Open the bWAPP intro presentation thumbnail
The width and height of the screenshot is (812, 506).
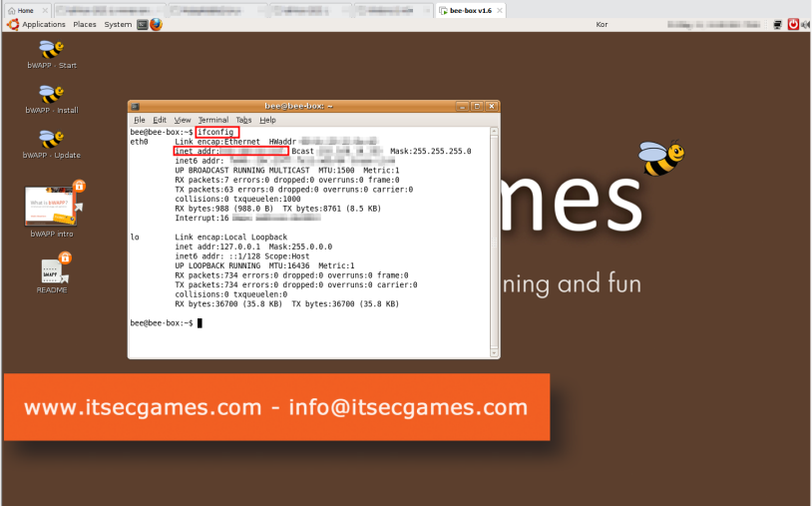(51, 206)
